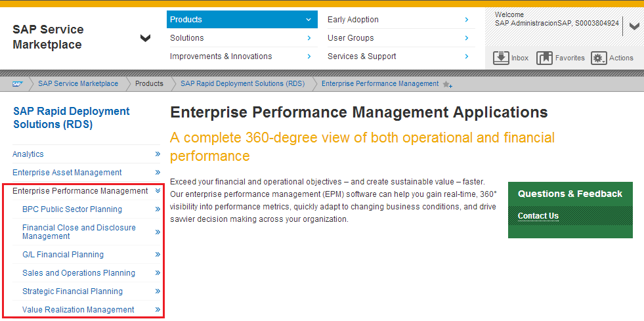Screen dimensions: 644x321
Task: Collapse the Enterprise Performance Management section
Action: [158, 191]
